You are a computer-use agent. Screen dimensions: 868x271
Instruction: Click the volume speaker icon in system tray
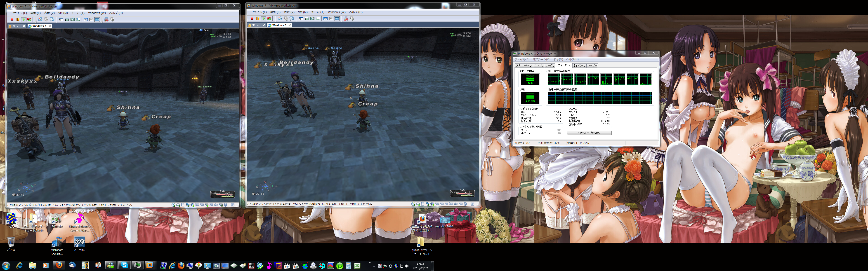tap(407, 266)
